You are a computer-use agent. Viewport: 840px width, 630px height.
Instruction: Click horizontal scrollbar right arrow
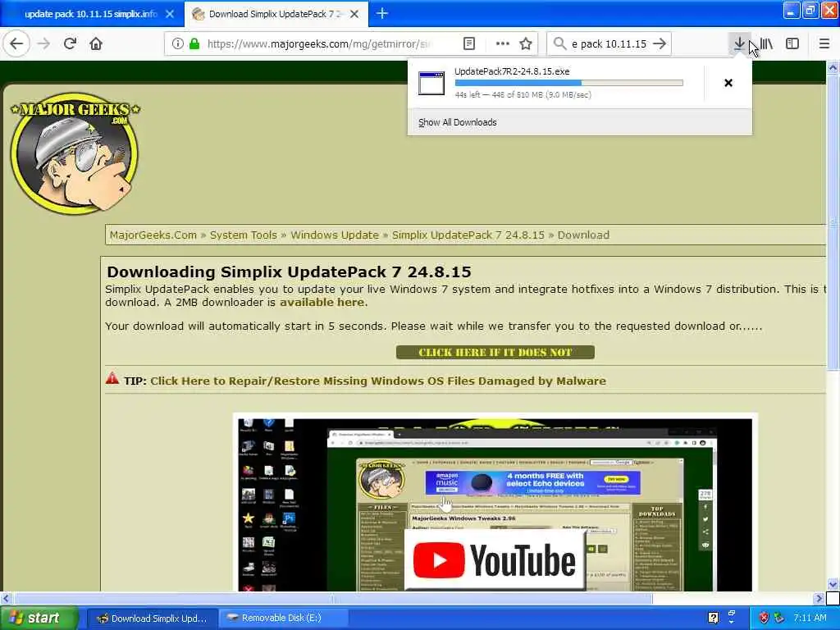819,598
